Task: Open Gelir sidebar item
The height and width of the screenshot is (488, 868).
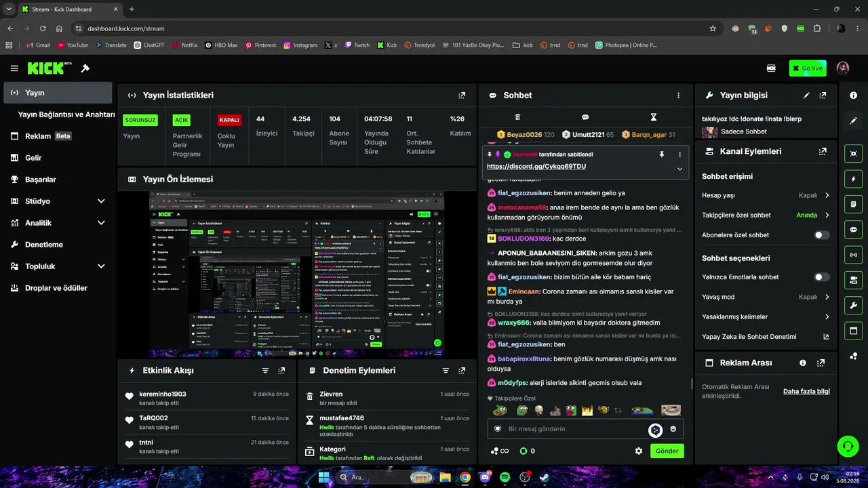Action: click(58, 158)
